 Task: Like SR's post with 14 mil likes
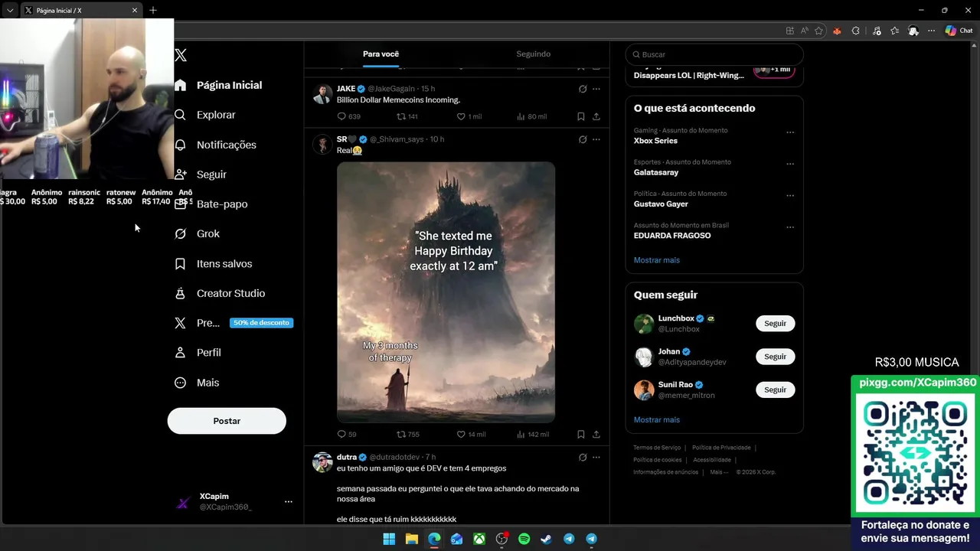(471, 434)
